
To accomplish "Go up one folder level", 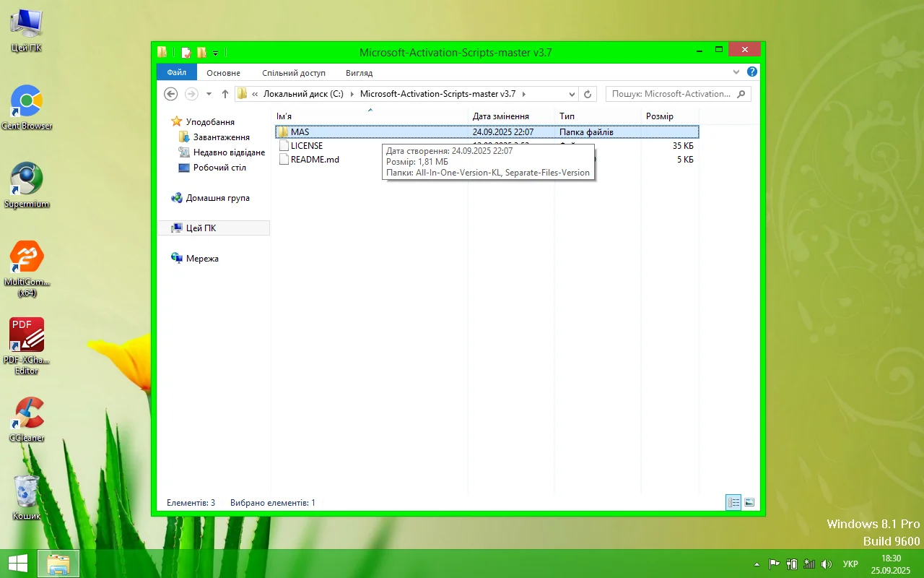I will tap(225, 94).
